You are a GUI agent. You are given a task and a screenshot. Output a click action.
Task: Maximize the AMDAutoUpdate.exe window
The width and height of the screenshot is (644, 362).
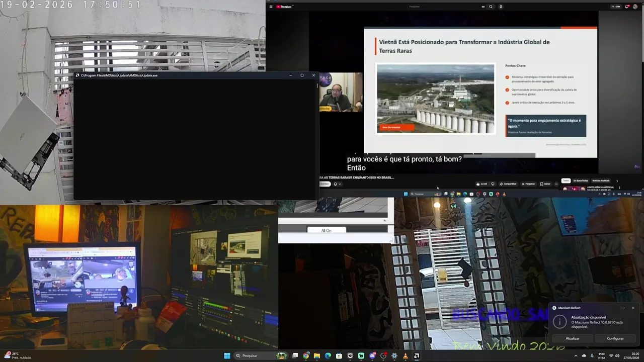pos(302,75)
